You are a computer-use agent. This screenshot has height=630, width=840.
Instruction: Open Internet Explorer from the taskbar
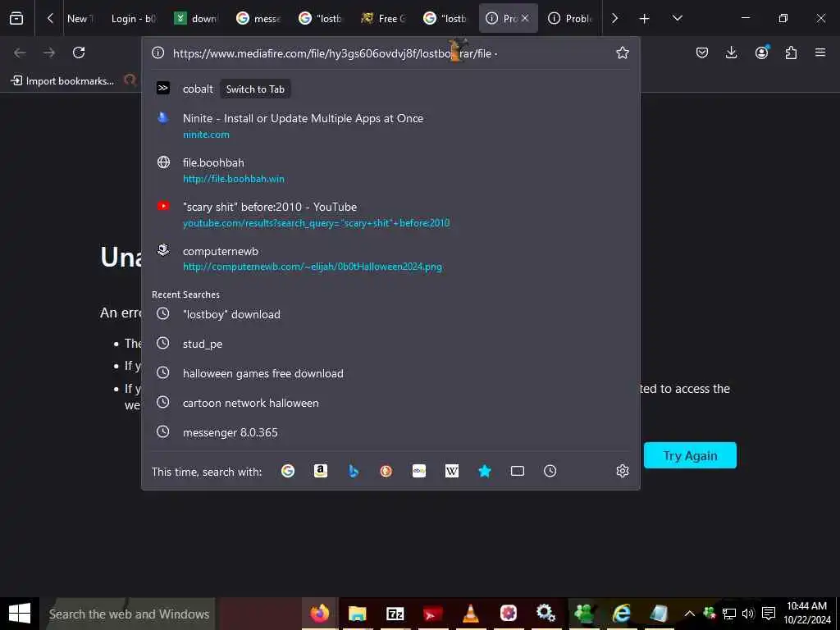click(622, 614)
